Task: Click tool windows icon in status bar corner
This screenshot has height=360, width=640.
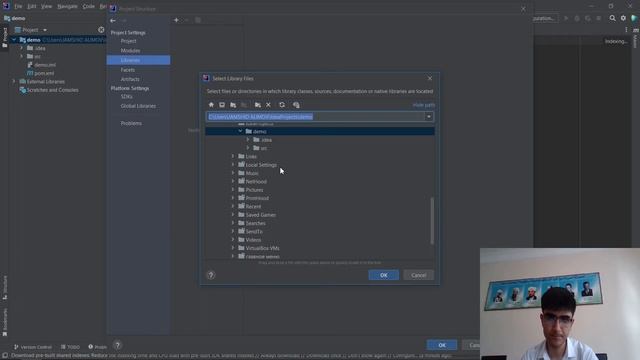Action: pyautogui.click(x=5, y=356)
